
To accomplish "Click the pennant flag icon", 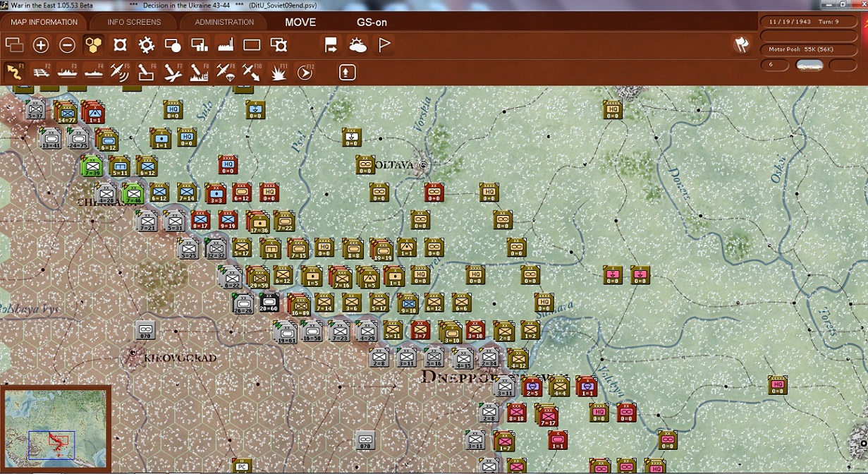I will point(384,45).
